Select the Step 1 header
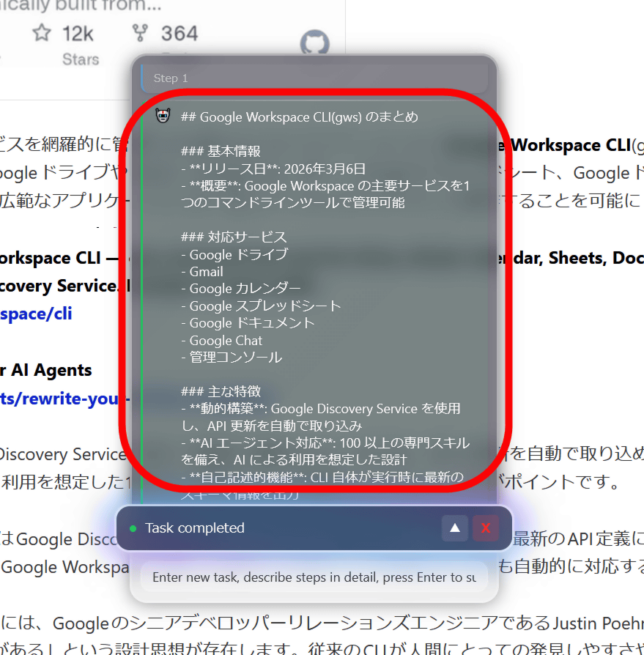644x655 pixels. coord(314,78)
